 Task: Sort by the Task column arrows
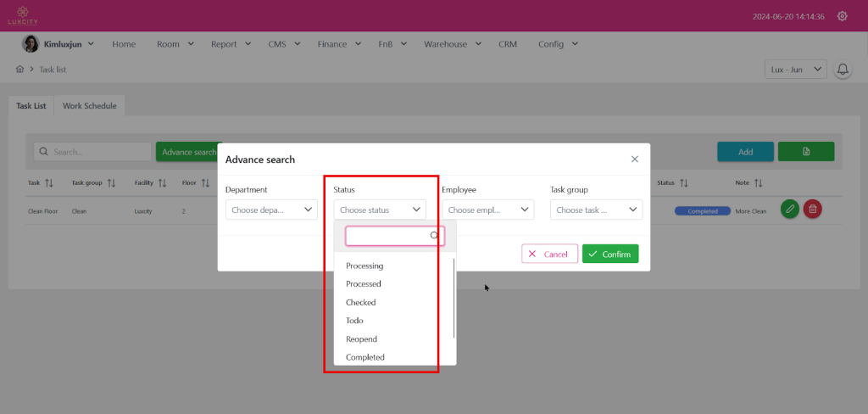tap(48, 182)
